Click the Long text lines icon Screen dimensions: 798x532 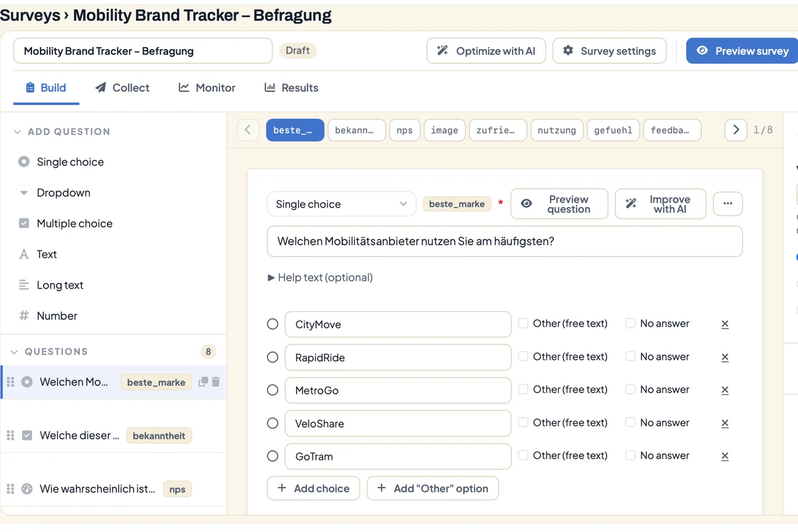[24, 285]
